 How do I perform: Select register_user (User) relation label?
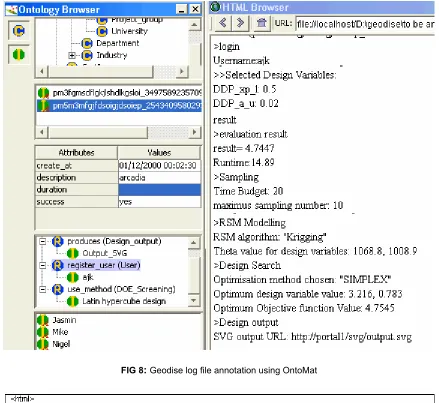click(x=104, y=265)
